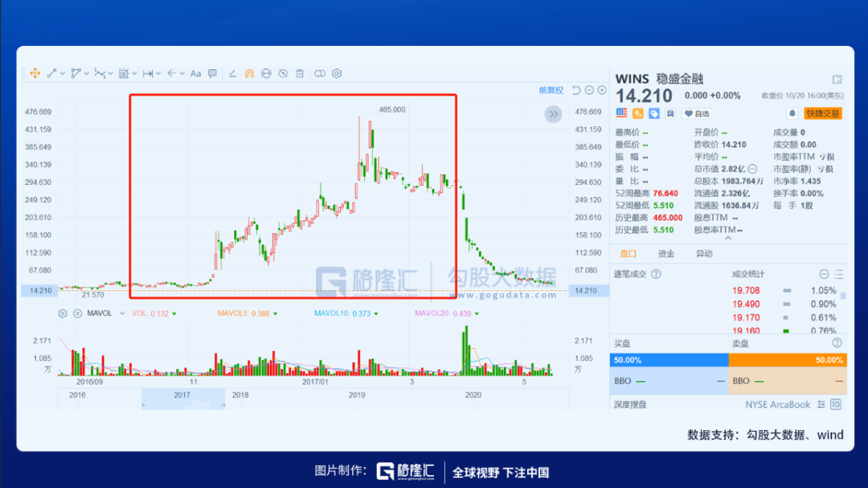Toggle the drawing lock mode icon
The image size is (868, 488).
(x=266, y=73)
